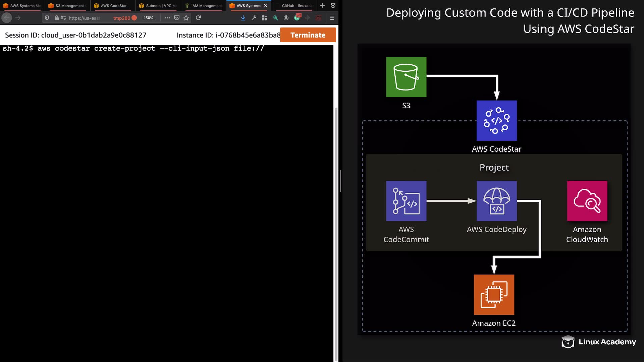This screenshot has height=362, width=644.
Task: Open the AWS CodeStar browser tab
Action: (x=113, y=6)
